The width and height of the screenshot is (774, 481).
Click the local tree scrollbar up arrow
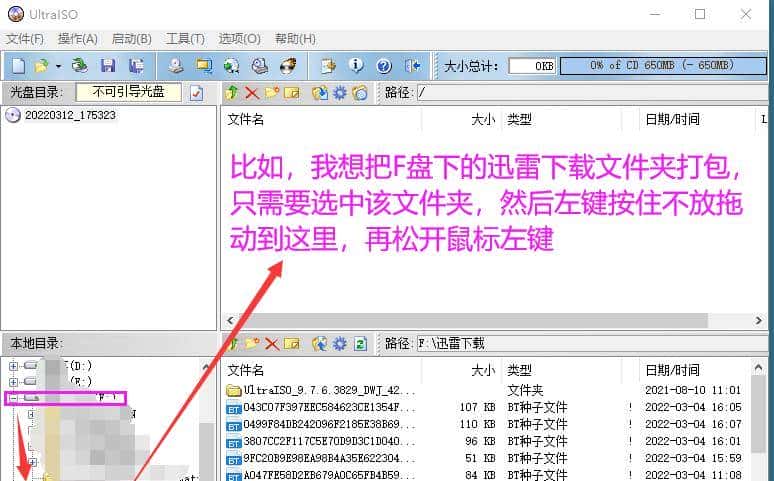pyautogui.click(x=207, y=367)
